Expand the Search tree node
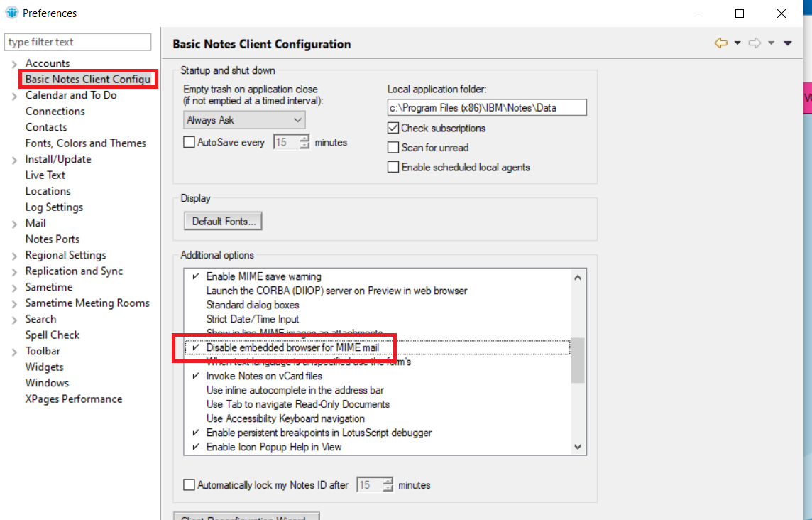This screenshot has width=812, height=520. tap(14, 320)
